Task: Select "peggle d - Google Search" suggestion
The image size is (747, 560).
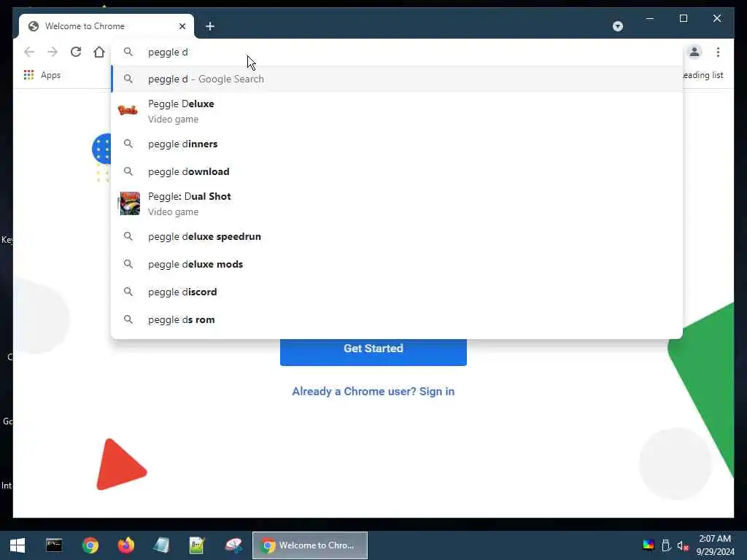Action: (397, 79)
